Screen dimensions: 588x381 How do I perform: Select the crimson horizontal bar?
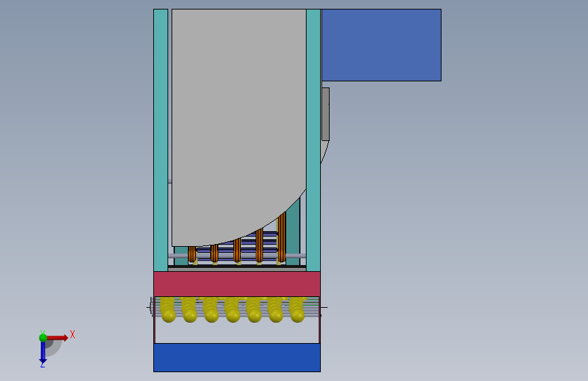(237, 284)
